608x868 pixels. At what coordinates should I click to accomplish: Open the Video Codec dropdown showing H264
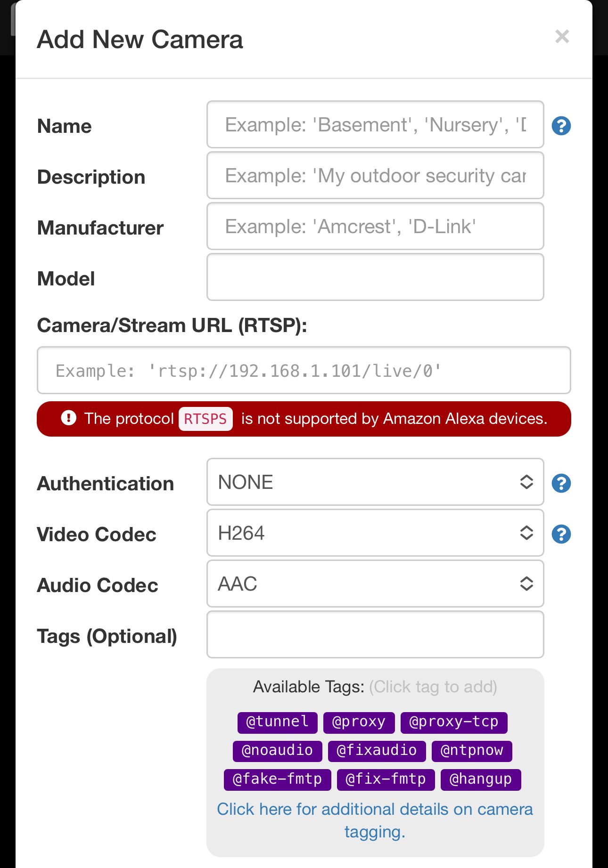point(375,533)
